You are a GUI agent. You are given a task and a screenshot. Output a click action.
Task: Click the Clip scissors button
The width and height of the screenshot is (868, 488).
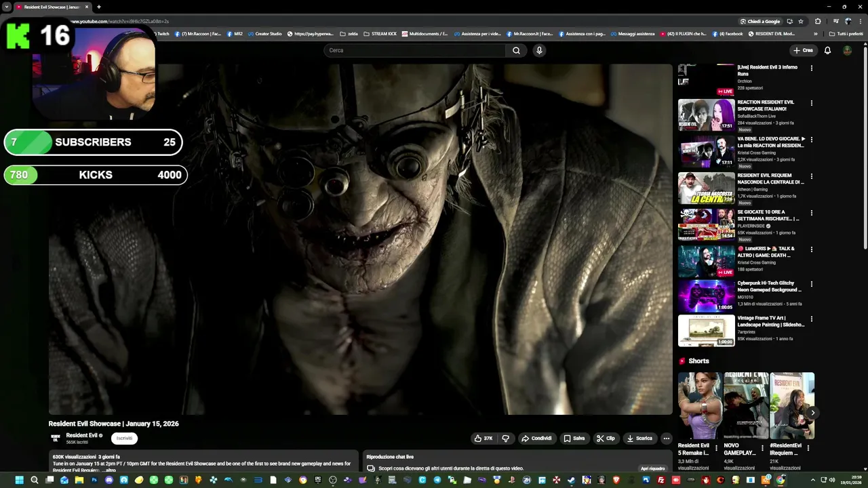pyautogui.click(x=606, y=439)
